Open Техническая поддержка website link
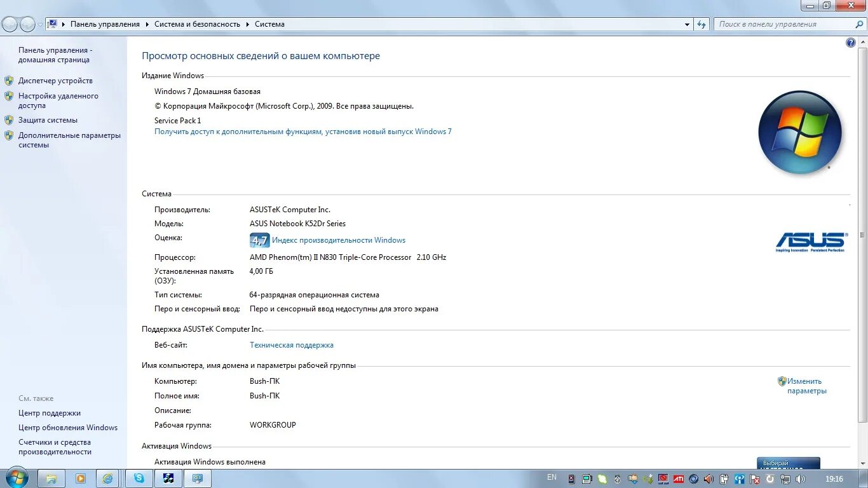 (x=292, y=345)
